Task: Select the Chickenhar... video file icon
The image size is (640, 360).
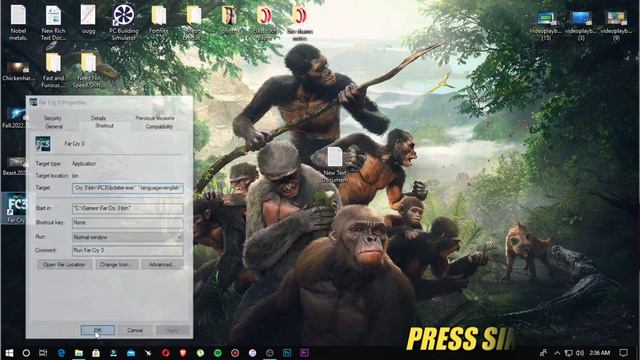Action: click(18, 71)
